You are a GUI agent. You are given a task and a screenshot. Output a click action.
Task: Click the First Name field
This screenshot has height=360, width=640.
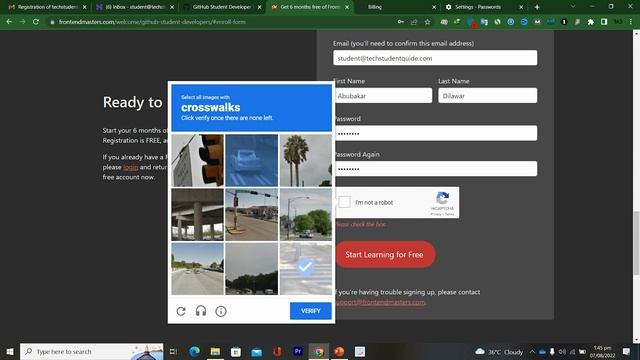point(383,96)
